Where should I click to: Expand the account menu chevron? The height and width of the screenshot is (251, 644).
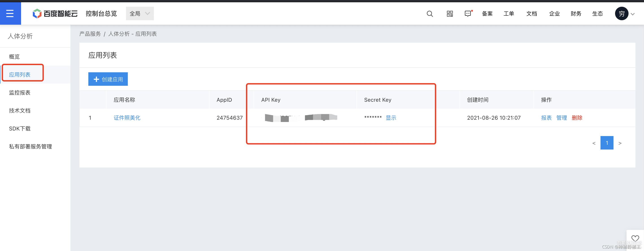[x=633, y=14]
